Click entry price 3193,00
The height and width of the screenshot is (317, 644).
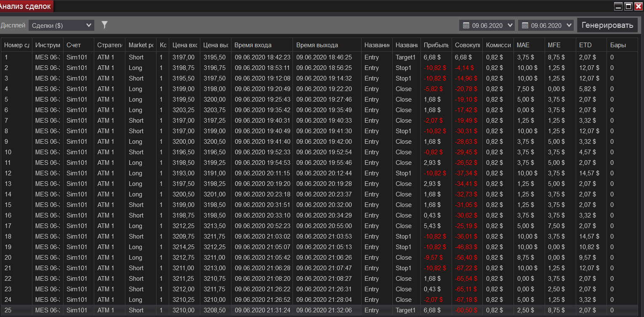(x=184, y=173)
